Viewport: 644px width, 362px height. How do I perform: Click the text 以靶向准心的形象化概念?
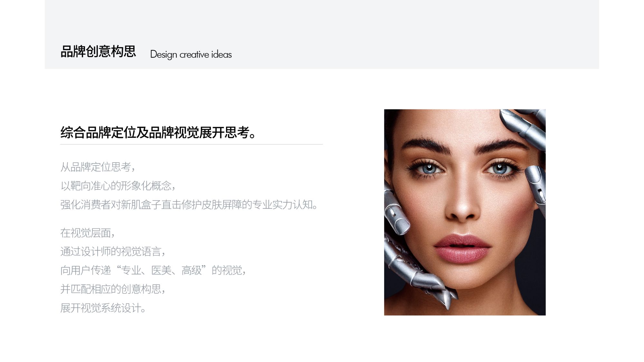(118, 186)
